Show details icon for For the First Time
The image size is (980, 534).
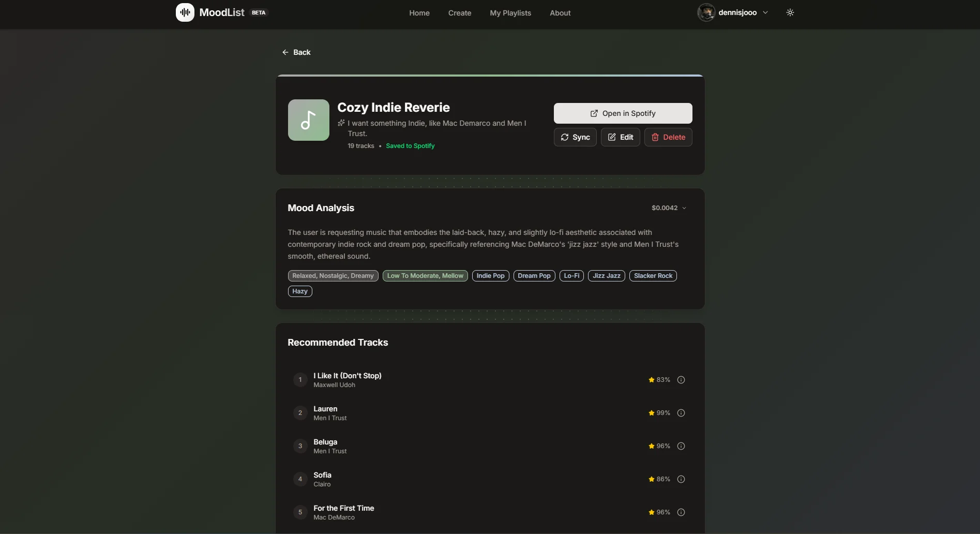[681, 512]
